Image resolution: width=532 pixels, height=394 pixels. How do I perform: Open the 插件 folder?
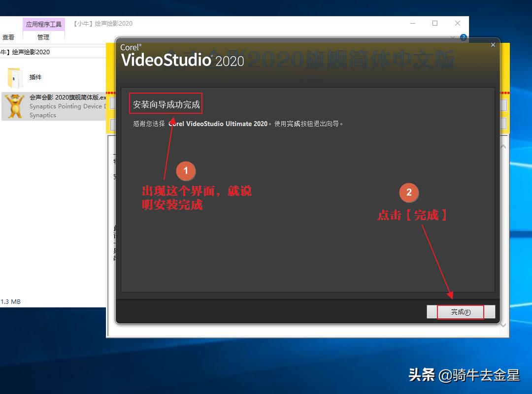tap(34, 77)
